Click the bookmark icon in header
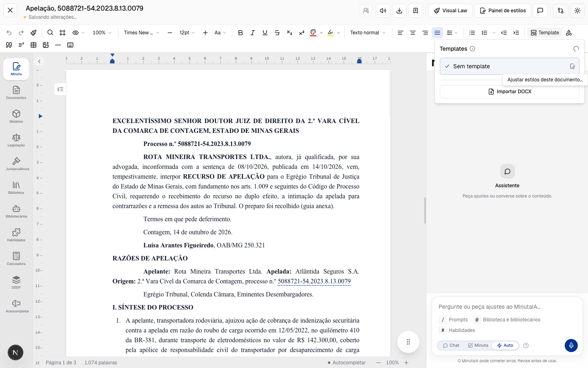The height and width of the screenshot is (368, 588). point(416,11)
